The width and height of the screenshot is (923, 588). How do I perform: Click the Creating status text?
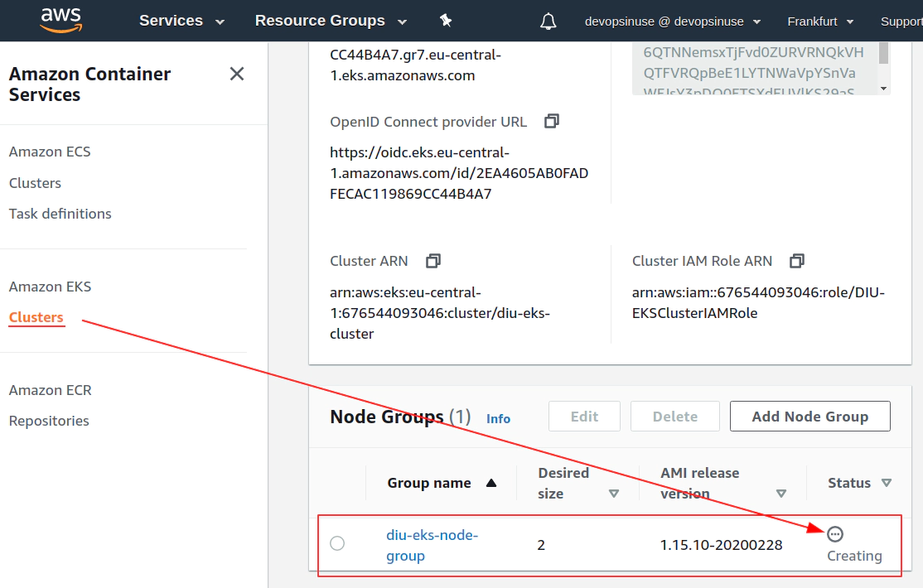854,557
